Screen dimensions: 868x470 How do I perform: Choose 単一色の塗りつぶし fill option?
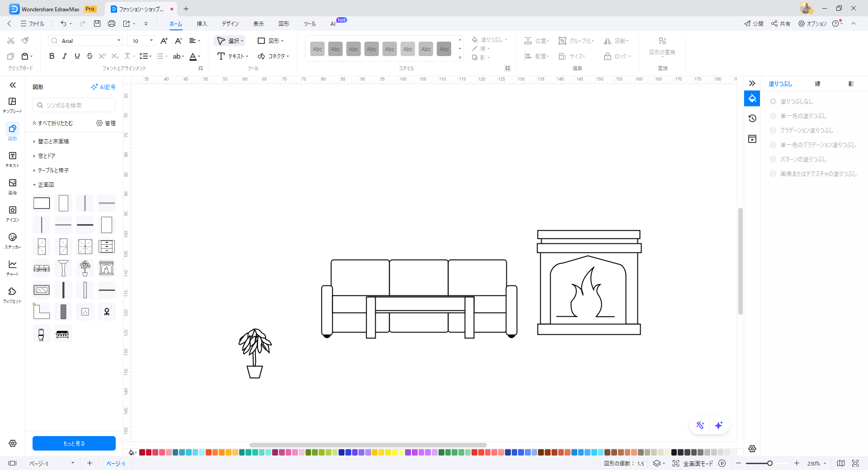773,116
